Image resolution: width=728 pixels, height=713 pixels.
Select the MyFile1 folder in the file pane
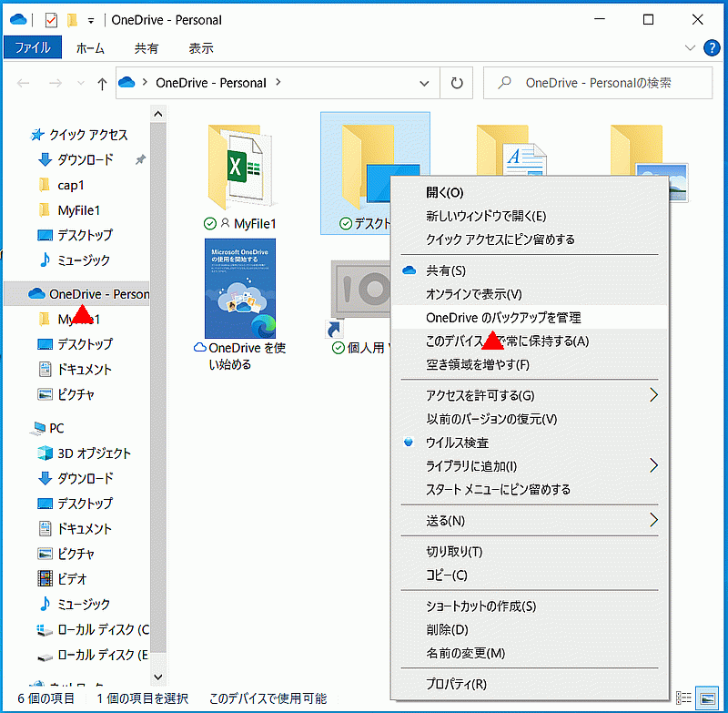[240, 174]
